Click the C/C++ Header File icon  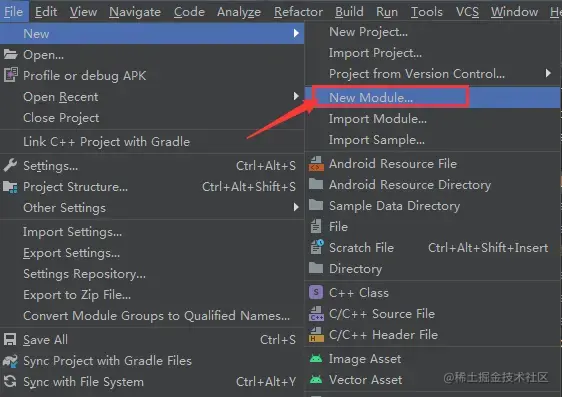(x=316, y=335)
